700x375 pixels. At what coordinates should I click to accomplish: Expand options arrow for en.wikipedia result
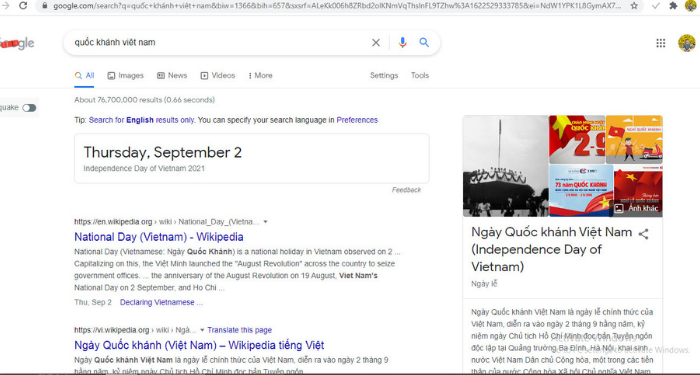pos(266,222)
